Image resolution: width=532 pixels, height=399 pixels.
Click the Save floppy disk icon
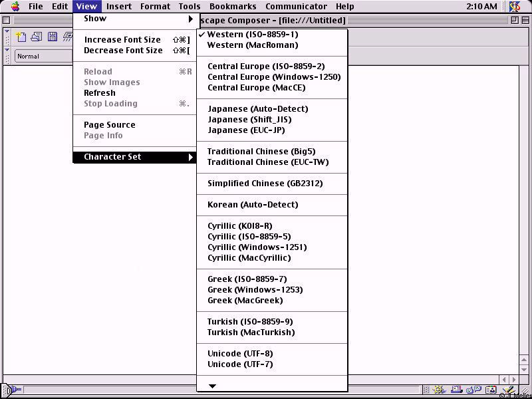pyautogui.click(x=52, y=37)
